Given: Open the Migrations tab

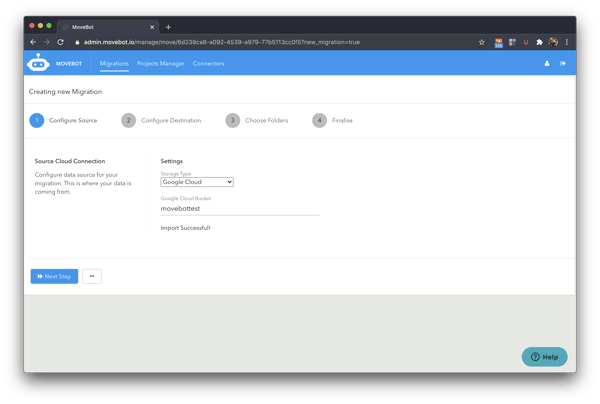Looking at the screenshot, I should [x=114, y=64].
